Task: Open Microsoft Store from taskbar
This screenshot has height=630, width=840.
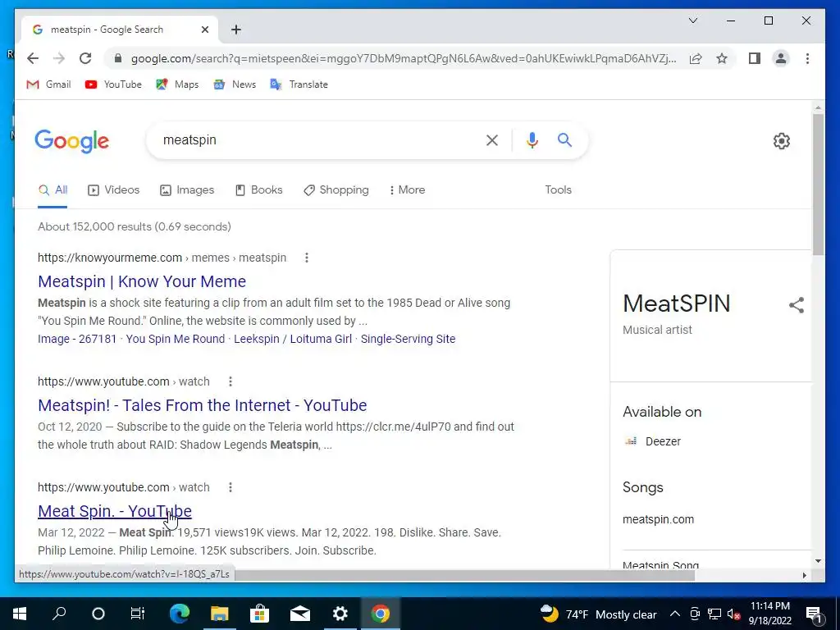Action: pyautogui.click(x=259, y=614)
